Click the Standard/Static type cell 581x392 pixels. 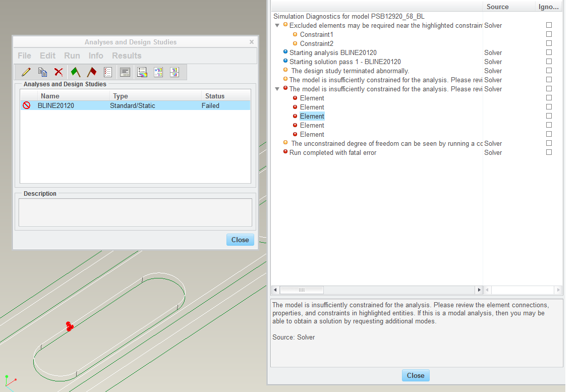tap(132, 105)
